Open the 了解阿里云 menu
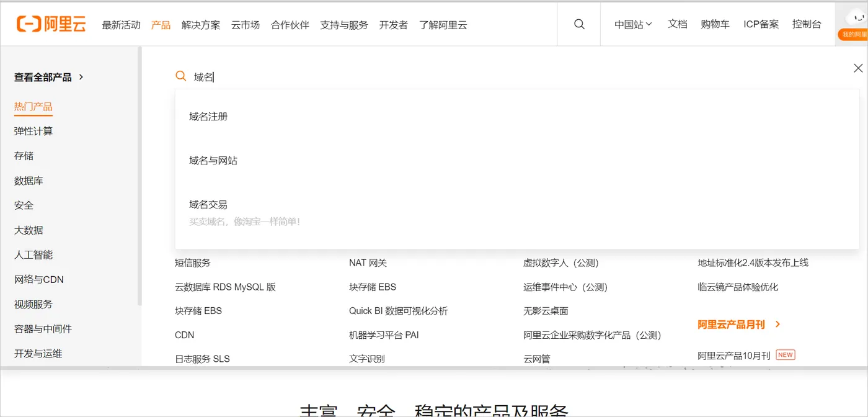The height and width of the screenshot is (417, 868). point(443,25)
